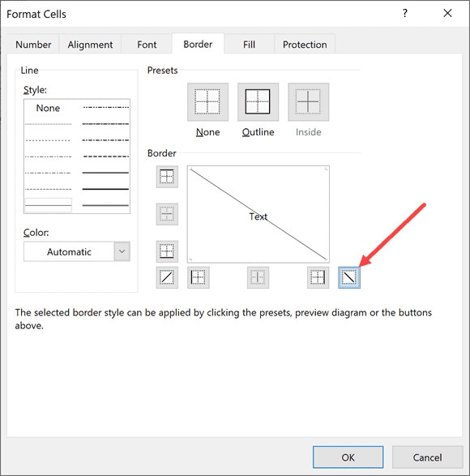The height and width of the screenshot is (476, 470).
Task: Select the medium solid line style
Action: [x=105, y=173]
